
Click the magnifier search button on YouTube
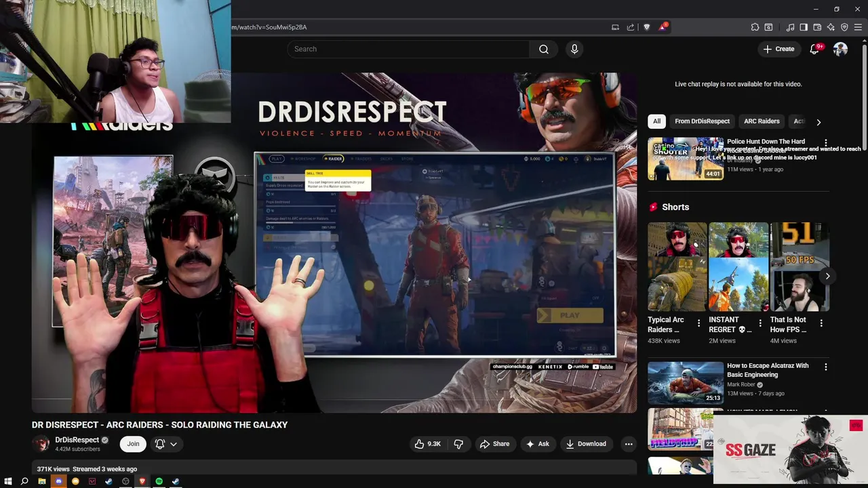[x=544, y=49]
